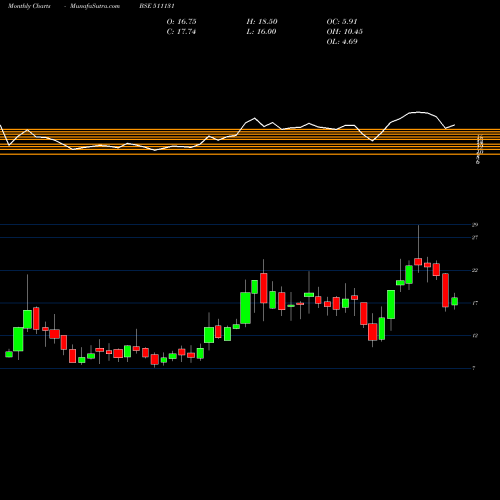Click the 'OH: 10.45' reading
The height and width of the screenshot is (500, 500).
click(x=344, y=32)
